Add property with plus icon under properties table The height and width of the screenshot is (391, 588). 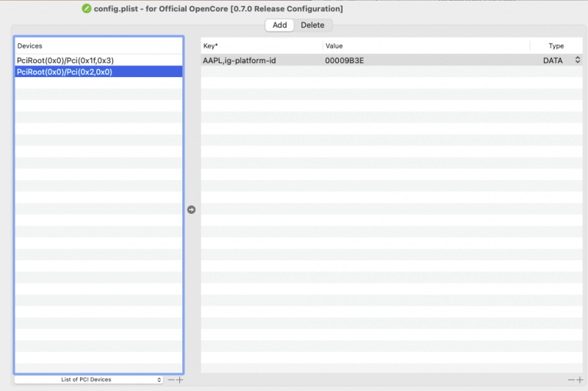pos(580,380)
